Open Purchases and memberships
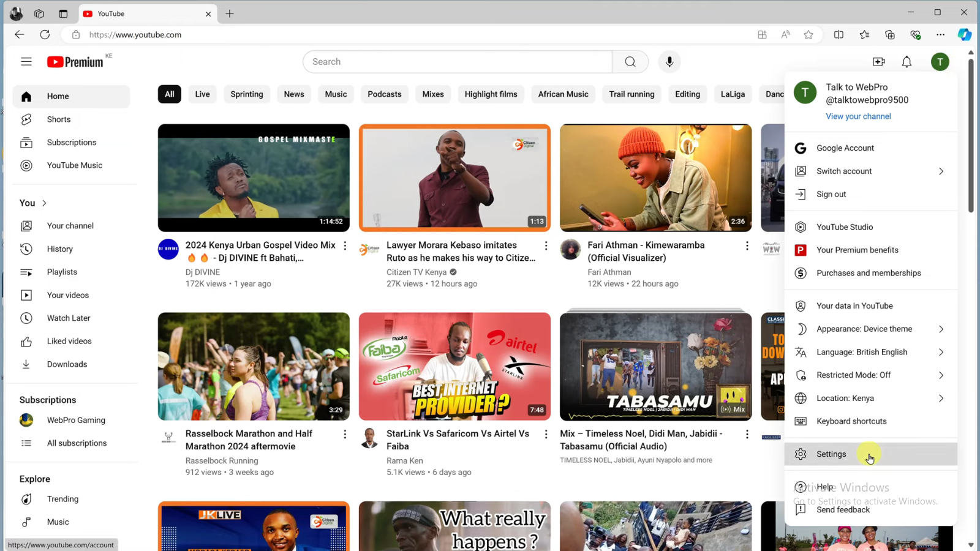 pyautogui.click(x=870, y=273)
